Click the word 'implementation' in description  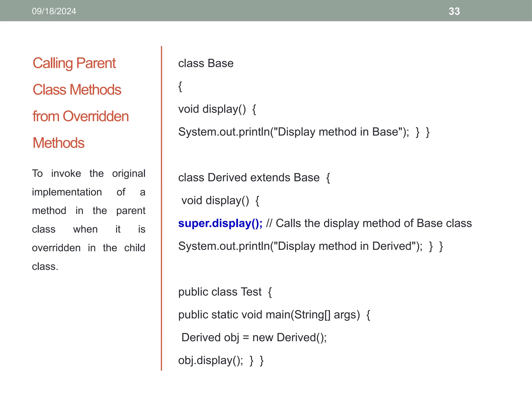pyautogui.click(x=67, y=192)
